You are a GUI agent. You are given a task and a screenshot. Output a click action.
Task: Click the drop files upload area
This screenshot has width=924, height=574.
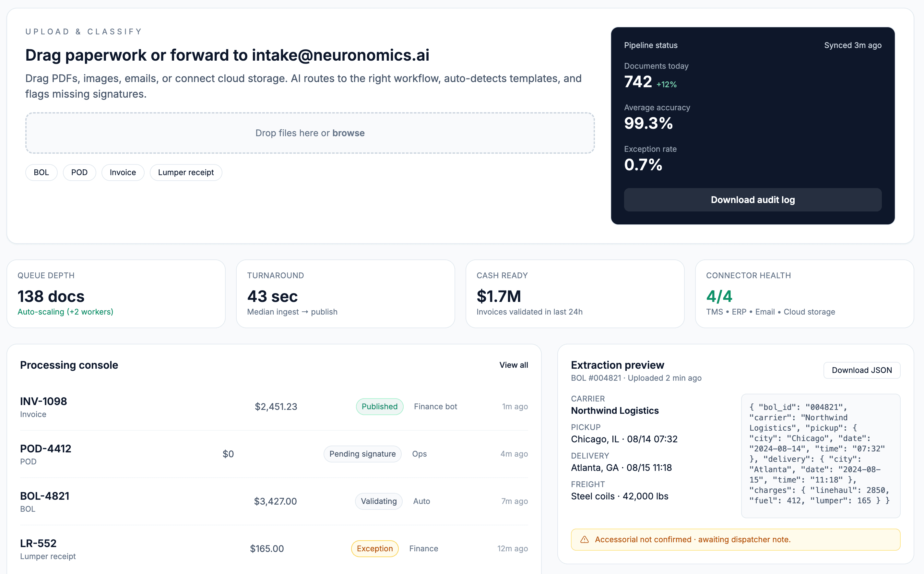[310, 133]
